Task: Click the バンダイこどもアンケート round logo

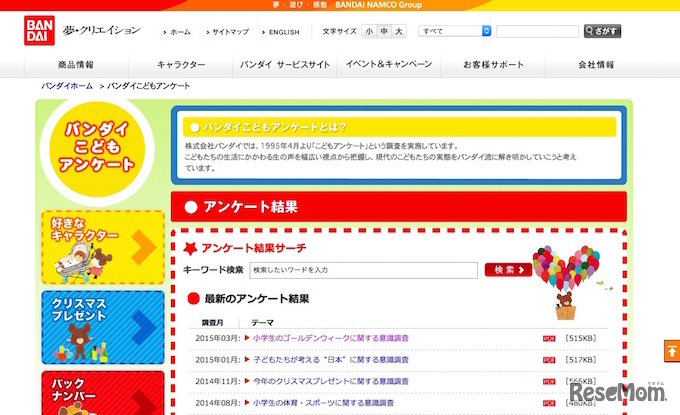Action: [x=97, y=149]
